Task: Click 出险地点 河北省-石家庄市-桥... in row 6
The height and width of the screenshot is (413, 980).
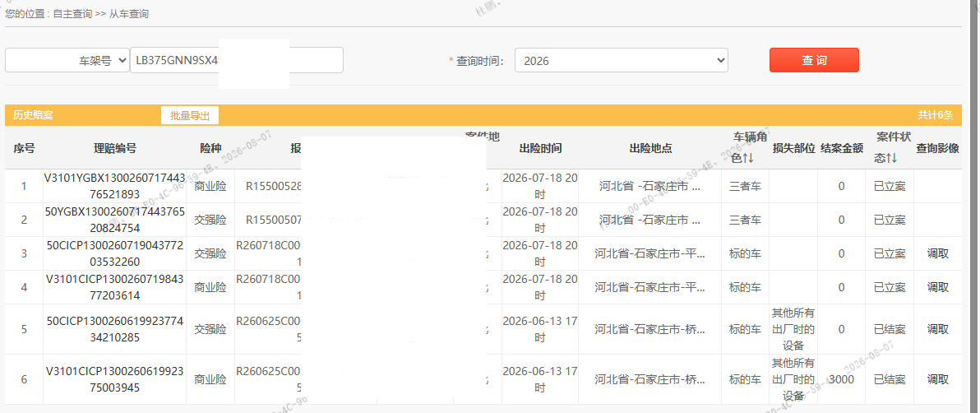Action: point(650,379)
